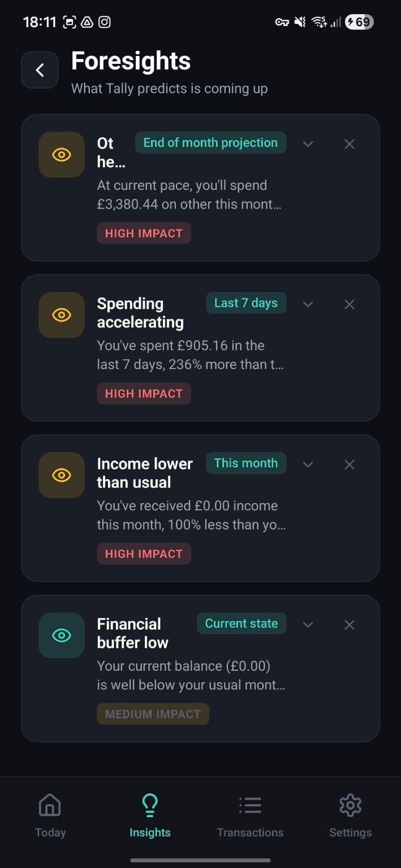Tap eye icon on Spending accelerating card
401x868 pixels.
pos(62,315)
